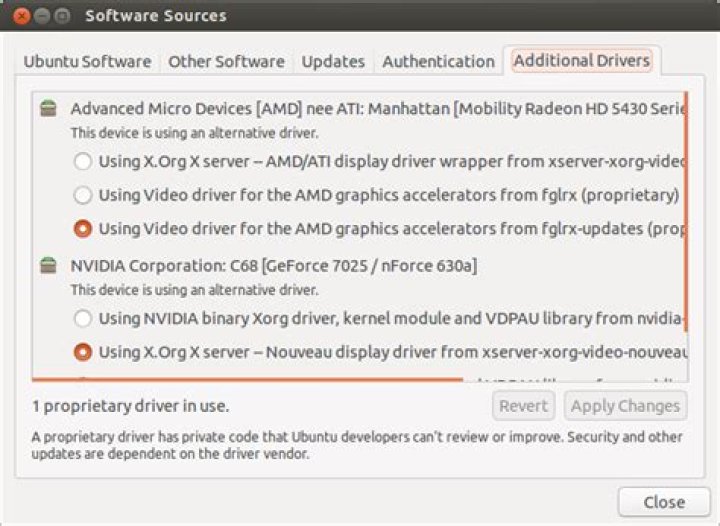This screenshot has width=720, height=526.
Task: Go to the Updates tab
Action: (333, 62)
